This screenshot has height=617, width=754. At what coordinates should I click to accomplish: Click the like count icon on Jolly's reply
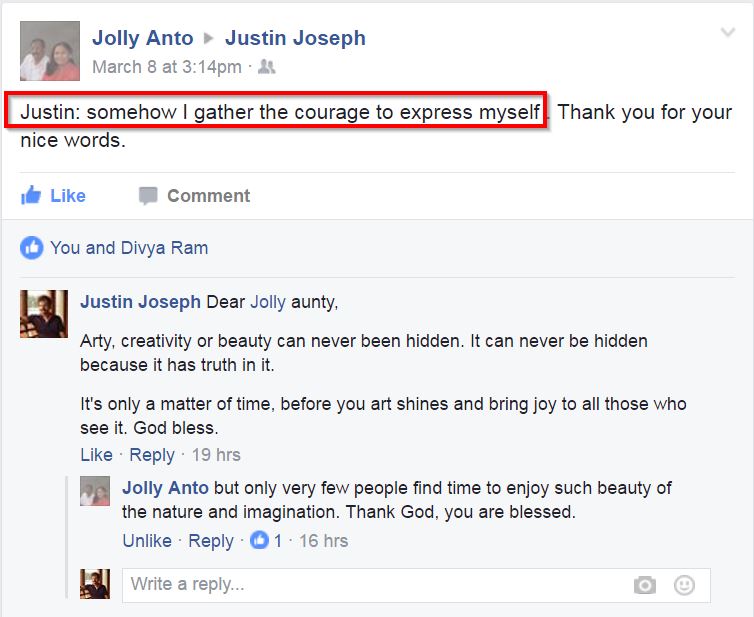pos(259,540)
